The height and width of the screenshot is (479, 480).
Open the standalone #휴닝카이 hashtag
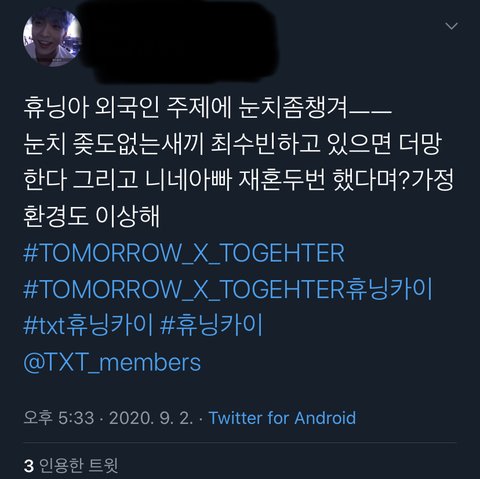(211, 325)
